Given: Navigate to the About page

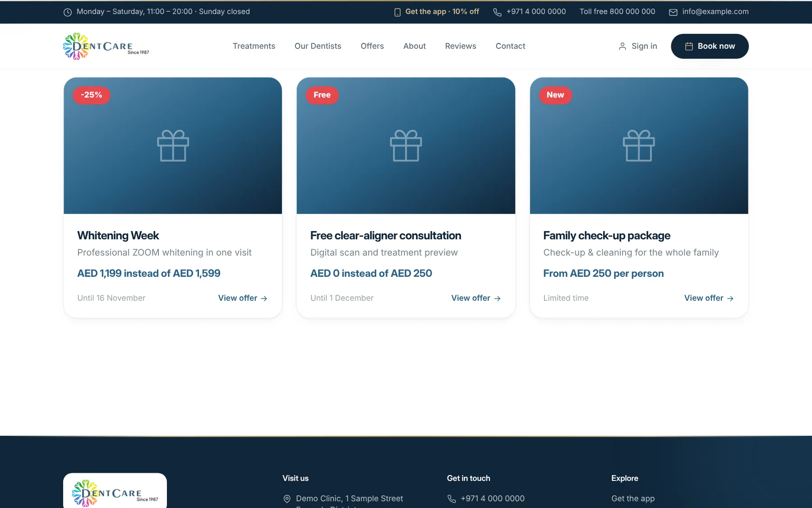Looking at the screenshot, I should (415, 46).
